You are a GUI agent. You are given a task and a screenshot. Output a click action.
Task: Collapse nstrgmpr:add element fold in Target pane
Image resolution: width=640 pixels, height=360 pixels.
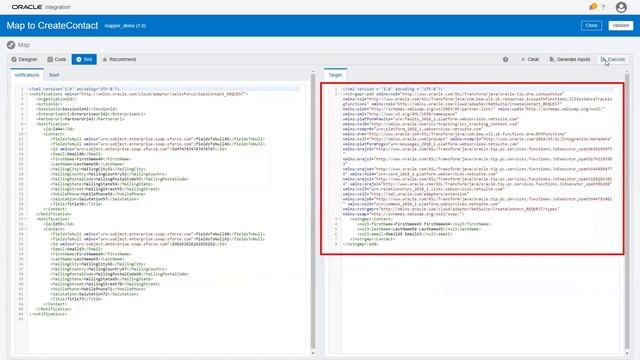339,94
